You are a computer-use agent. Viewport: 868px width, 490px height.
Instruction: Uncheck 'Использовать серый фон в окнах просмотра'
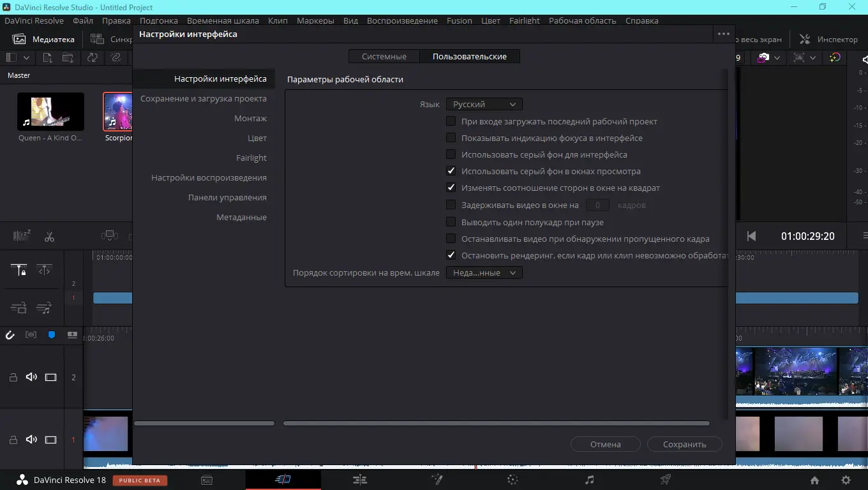[x=451, y=170]
